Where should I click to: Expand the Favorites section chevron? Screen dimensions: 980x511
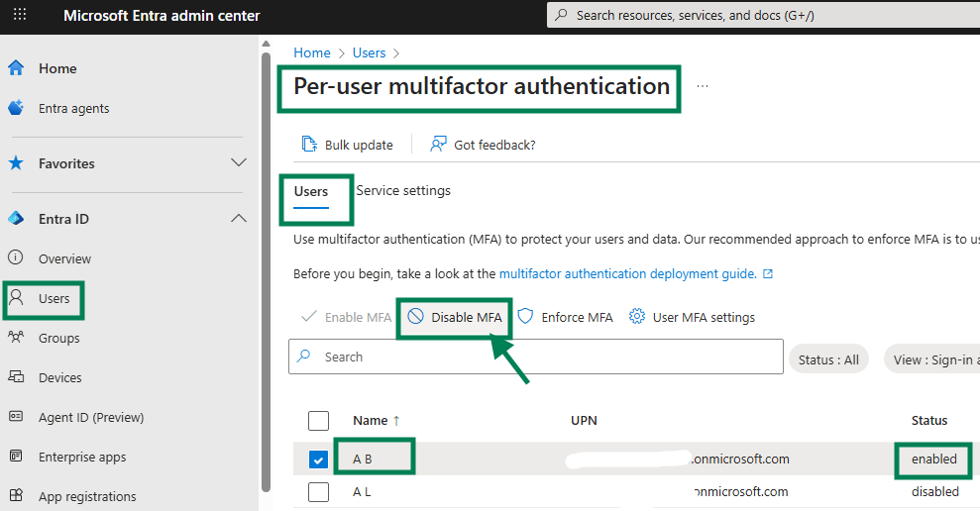click(x=239, y=163)
